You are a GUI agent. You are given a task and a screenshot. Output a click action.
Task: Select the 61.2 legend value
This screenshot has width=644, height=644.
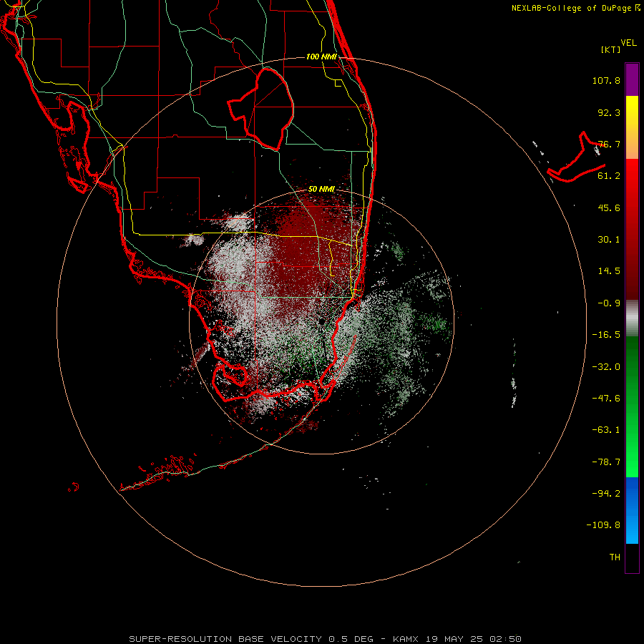tap(609, 176)
